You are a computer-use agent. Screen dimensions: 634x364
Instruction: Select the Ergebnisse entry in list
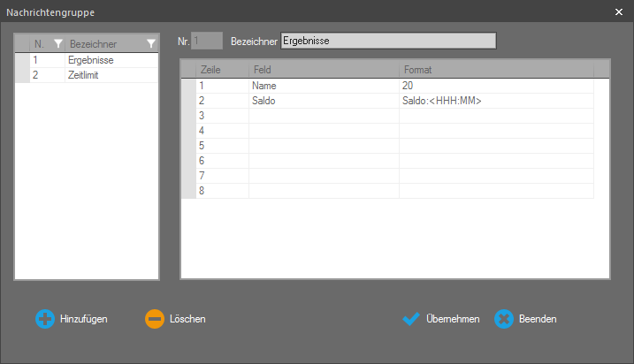pos(90,60)
